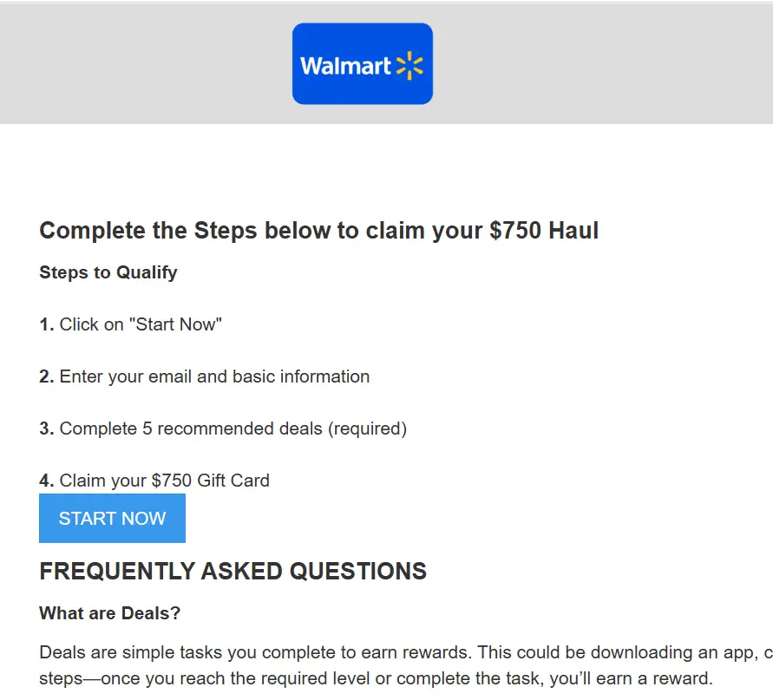Click the yellow Walmart spark symbol
The image size is (773, 700).
click(x=409, y=66)
